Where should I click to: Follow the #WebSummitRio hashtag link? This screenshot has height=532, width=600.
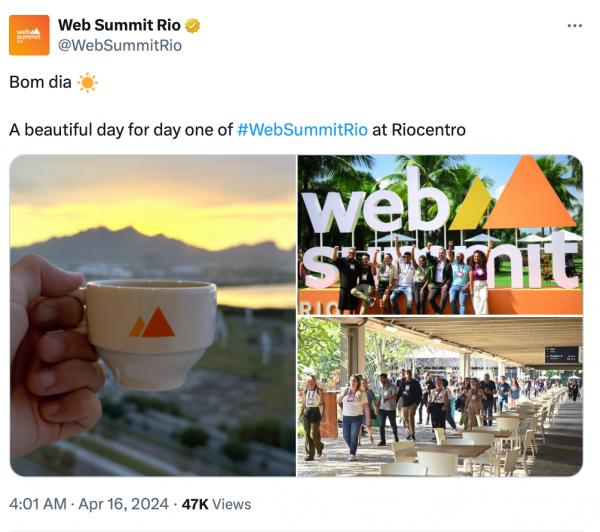302,130
